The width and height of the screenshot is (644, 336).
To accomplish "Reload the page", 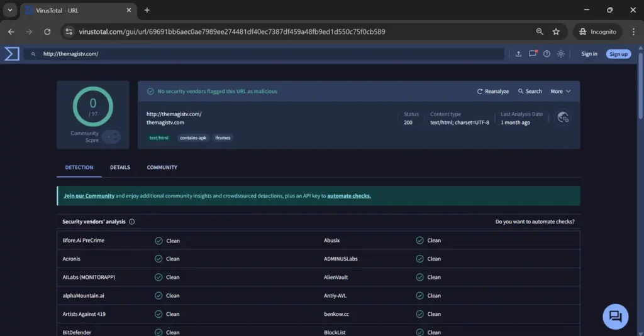I will 47,31.
